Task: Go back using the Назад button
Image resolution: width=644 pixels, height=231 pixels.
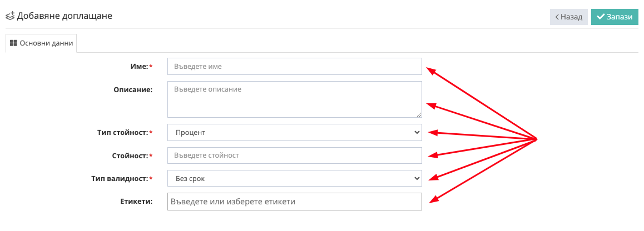Action: (x=568, y=17)
